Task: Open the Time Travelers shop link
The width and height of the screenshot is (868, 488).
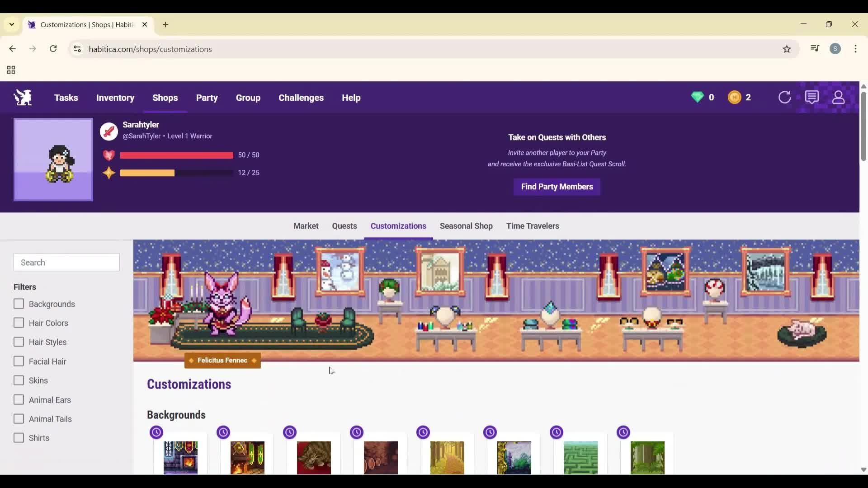Action: (533, 226)
